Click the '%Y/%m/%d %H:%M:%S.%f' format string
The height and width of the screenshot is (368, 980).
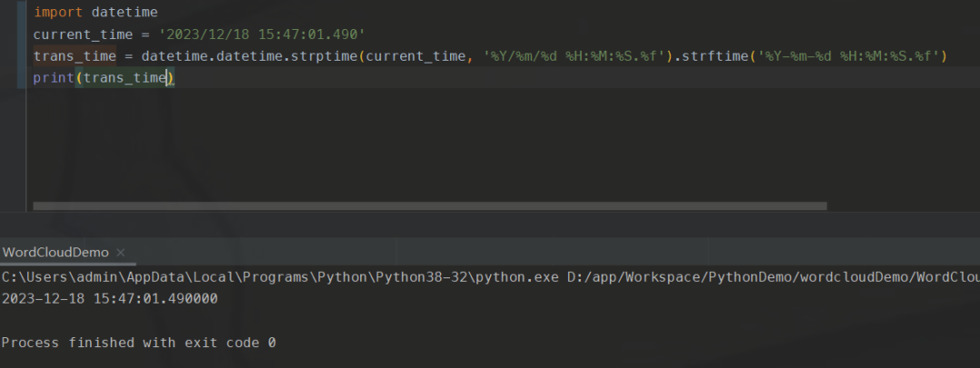coord(574,56)
